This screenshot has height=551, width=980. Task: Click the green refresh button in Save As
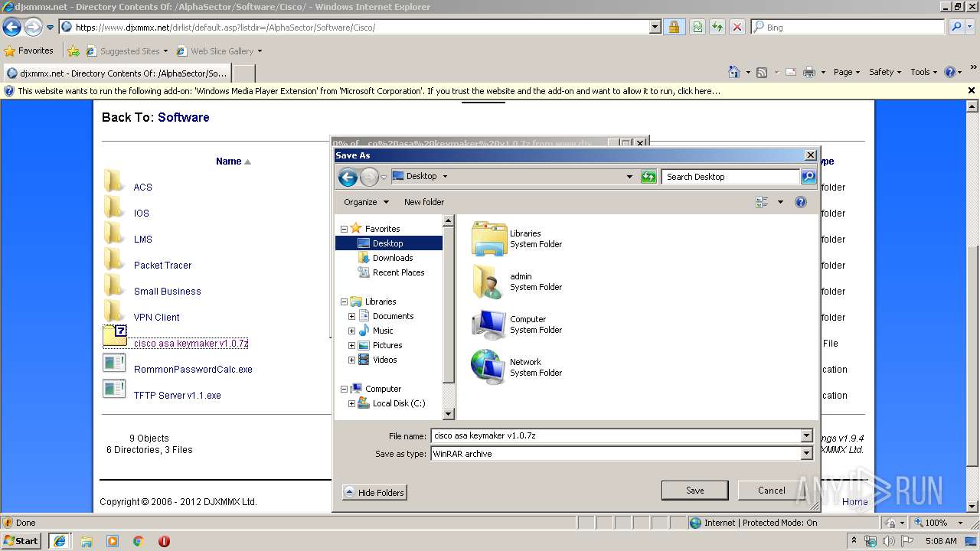pos(648,177)
